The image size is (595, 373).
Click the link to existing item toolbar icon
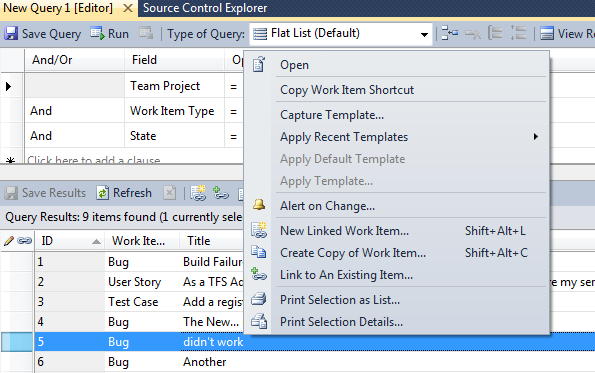point(220,193)
